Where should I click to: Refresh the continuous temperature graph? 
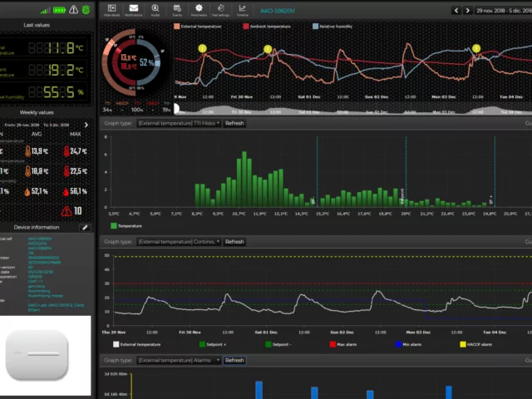234,242
